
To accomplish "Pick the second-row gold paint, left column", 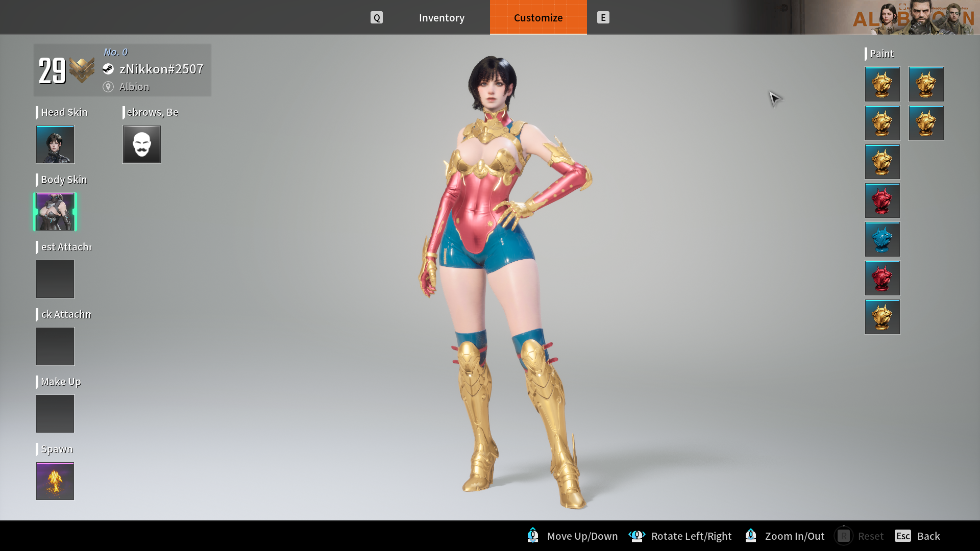I will (882, 123).
